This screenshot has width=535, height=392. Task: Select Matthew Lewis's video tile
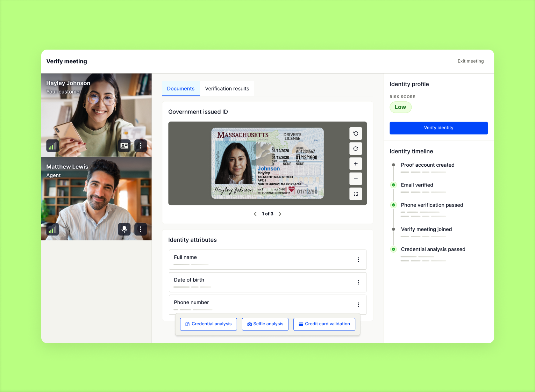(x=97, y=199)
